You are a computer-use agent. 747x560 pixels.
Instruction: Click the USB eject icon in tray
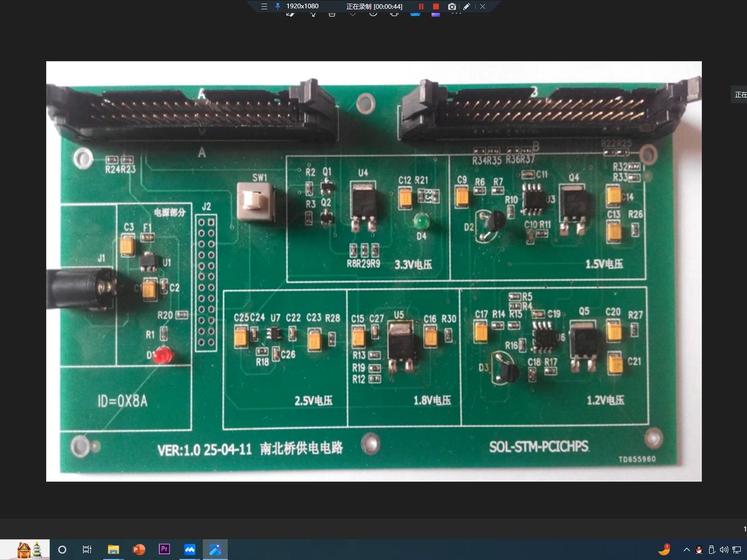coord(711,550)
